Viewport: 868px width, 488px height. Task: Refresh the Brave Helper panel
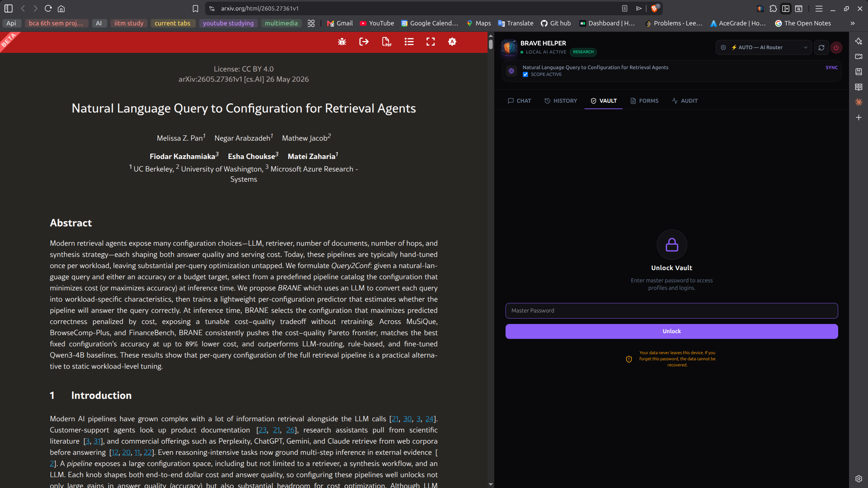tap(821, 47)
